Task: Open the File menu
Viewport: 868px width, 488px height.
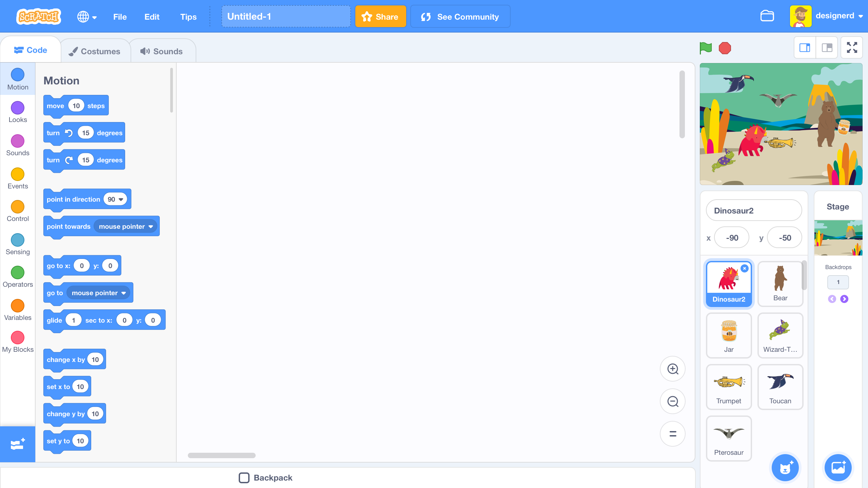Action: point(119,17)
